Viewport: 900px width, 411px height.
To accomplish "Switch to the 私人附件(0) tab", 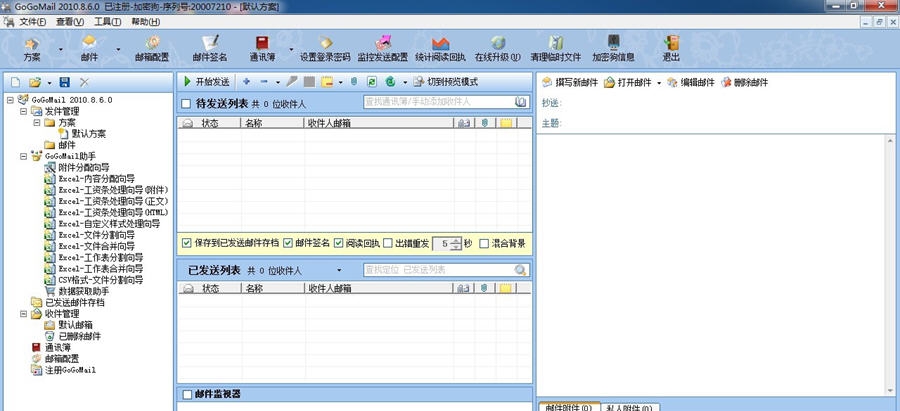I will (x=630, y=408).
